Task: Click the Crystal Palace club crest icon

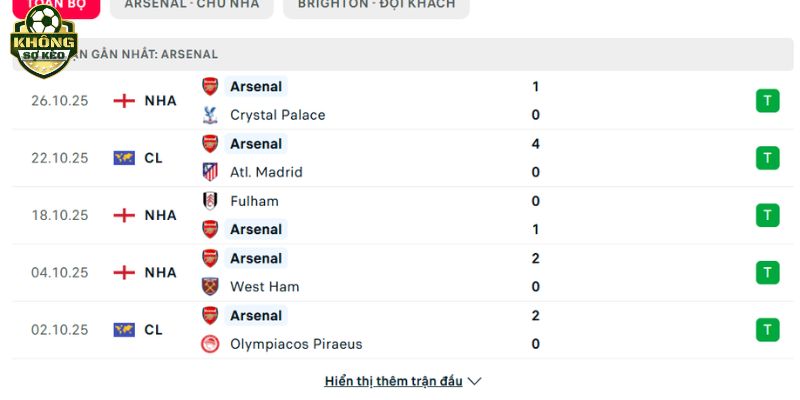Action: coord(210,115)
